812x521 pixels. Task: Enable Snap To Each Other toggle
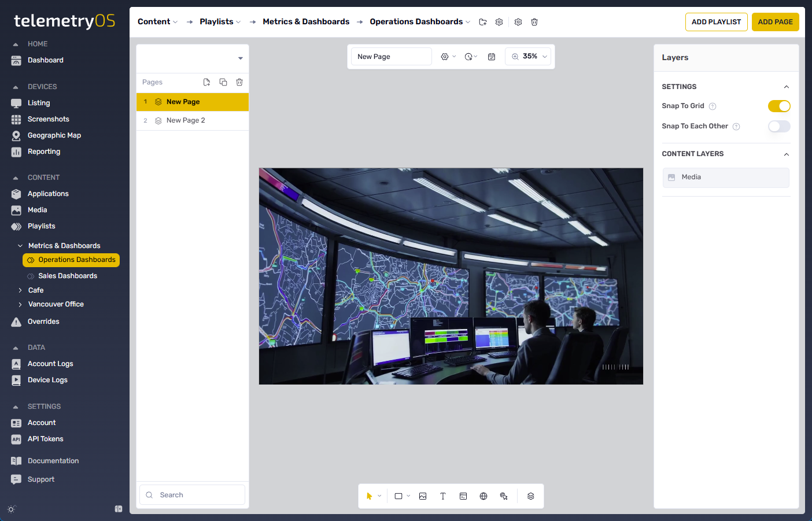click(x=778, y=126)
